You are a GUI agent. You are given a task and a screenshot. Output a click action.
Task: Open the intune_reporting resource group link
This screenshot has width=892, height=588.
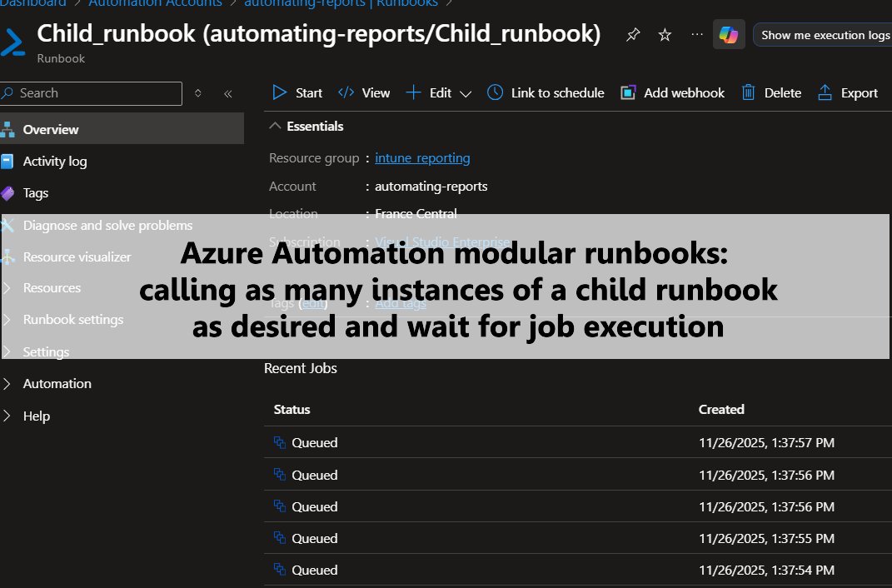pos(422,158)
